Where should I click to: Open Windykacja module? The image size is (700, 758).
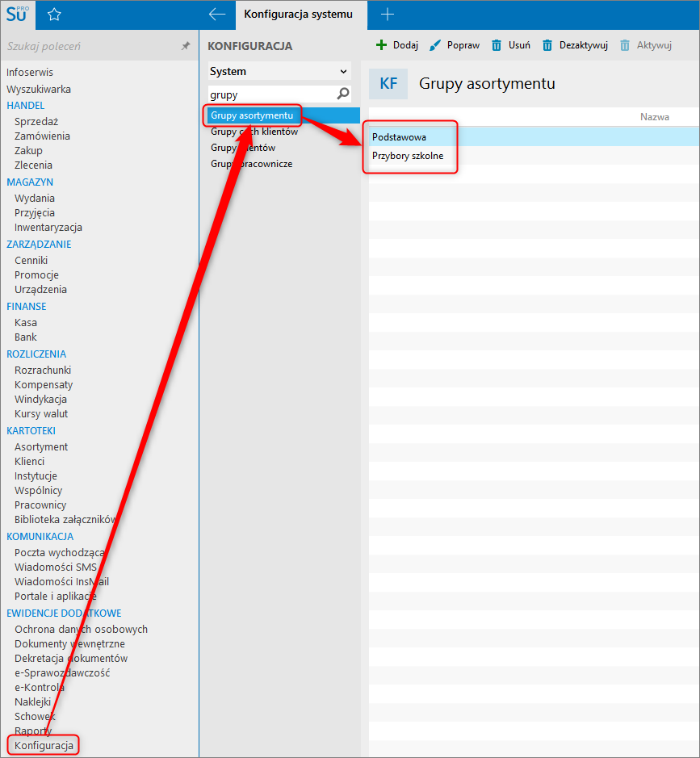click(x=40, y=400)
